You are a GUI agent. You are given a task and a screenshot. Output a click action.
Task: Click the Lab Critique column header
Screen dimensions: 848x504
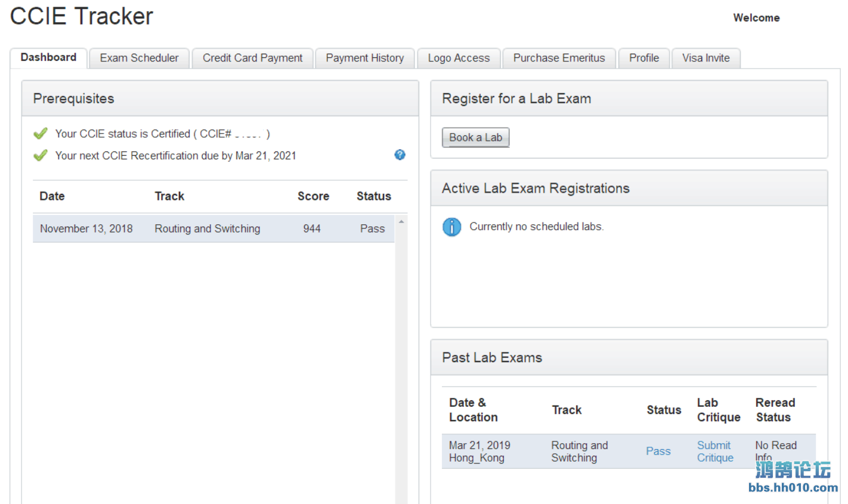[x=719, y=410]
